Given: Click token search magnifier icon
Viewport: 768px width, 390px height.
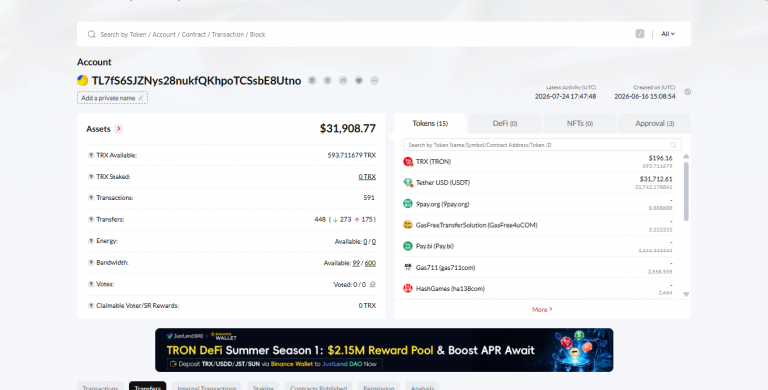Looking at the screenshot, I should [673, 145].
